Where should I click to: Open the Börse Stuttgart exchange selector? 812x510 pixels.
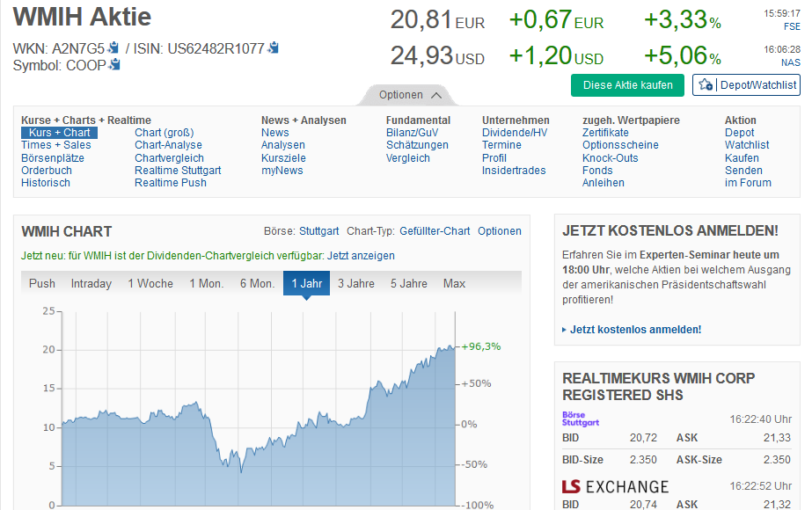point(318,231)
